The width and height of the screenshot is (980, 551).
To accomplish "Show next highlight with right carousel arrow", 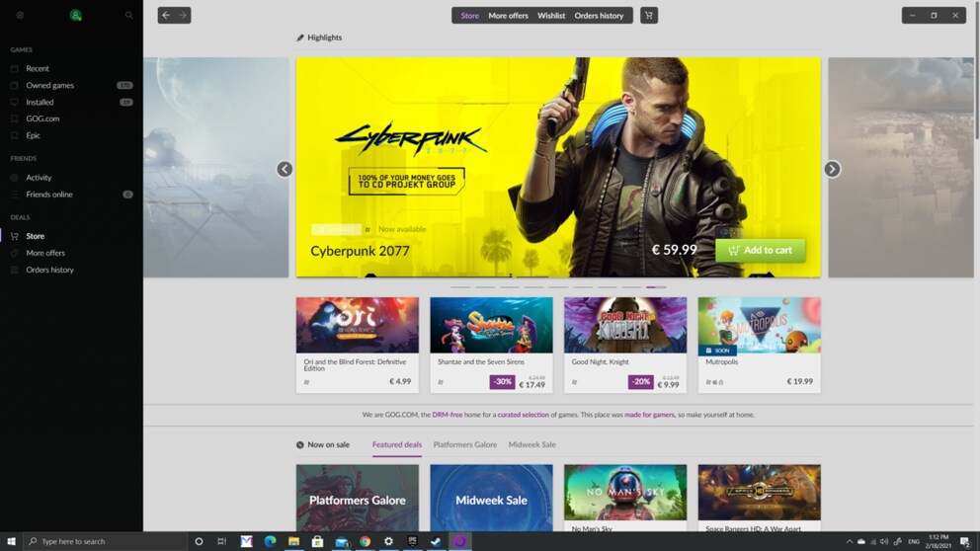I will tap(832, 169).
